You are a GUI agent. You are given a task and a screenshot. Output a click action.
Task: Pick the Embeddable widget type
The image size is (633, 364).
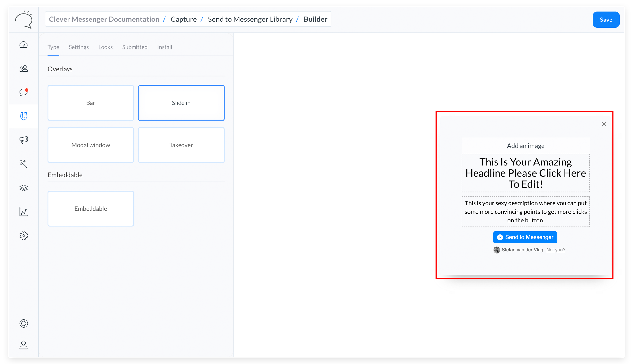pos(90,209)
